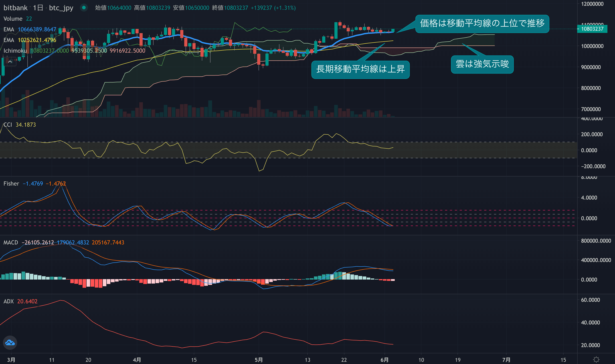The image size is (615, 364).
Task: Select the yellow EMA 10252621 legend entry
Action: [x=29, y=40]
